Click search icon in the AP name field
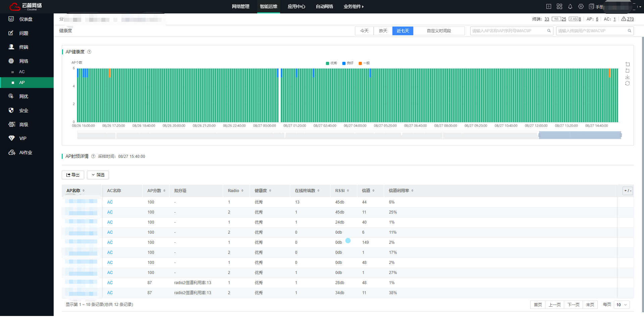Screen dimensions: 644x318 point(549,31)
